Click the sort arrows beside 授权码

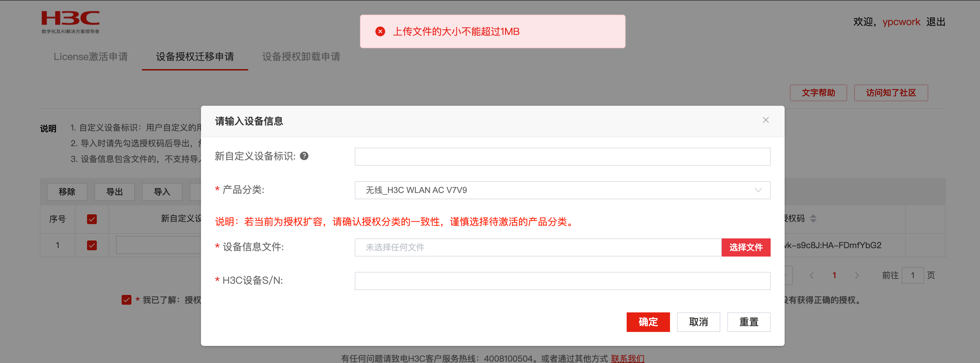pyautogui.click(x=813, y=218)
